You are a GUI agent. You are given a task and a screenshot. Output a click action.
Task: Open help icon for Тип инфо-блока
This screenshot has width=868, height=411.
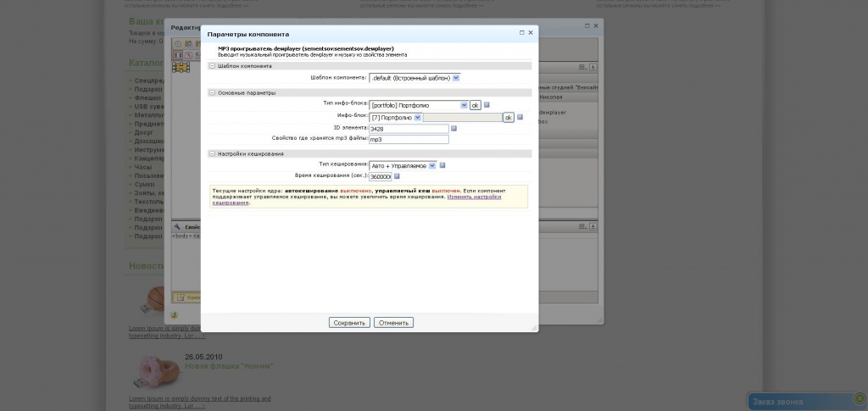pyautogui.click(x=487, y=104)
